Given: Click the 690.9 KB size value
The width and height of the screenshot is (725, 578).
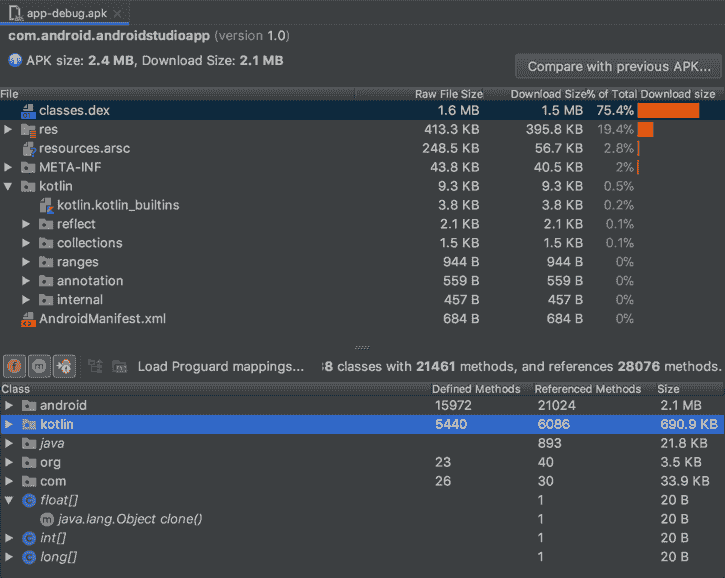Looking at the screenshot, I should click(689, 424).
